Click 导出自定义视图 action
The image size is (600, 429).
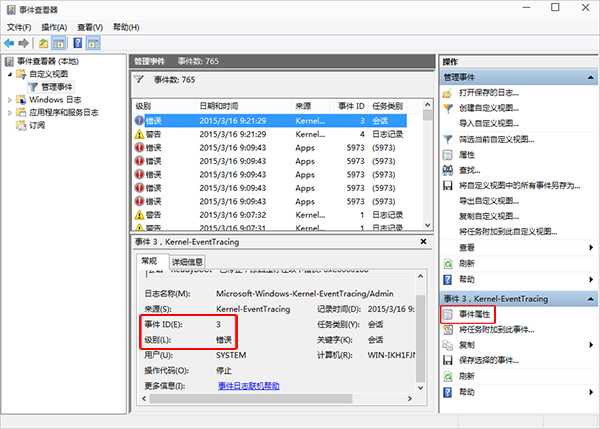point(489,201)
